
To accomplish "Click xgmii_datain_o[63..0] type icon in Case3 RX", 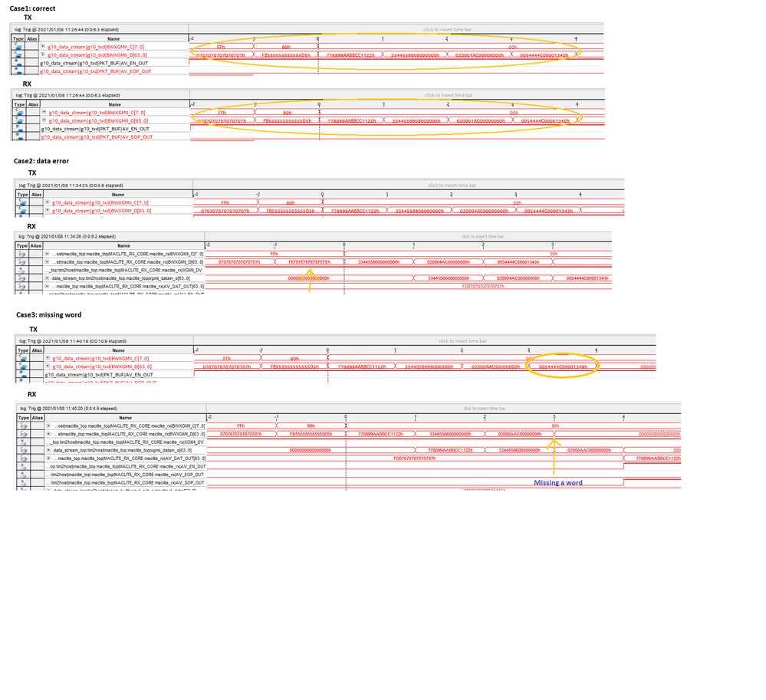I will pos(24,450).
